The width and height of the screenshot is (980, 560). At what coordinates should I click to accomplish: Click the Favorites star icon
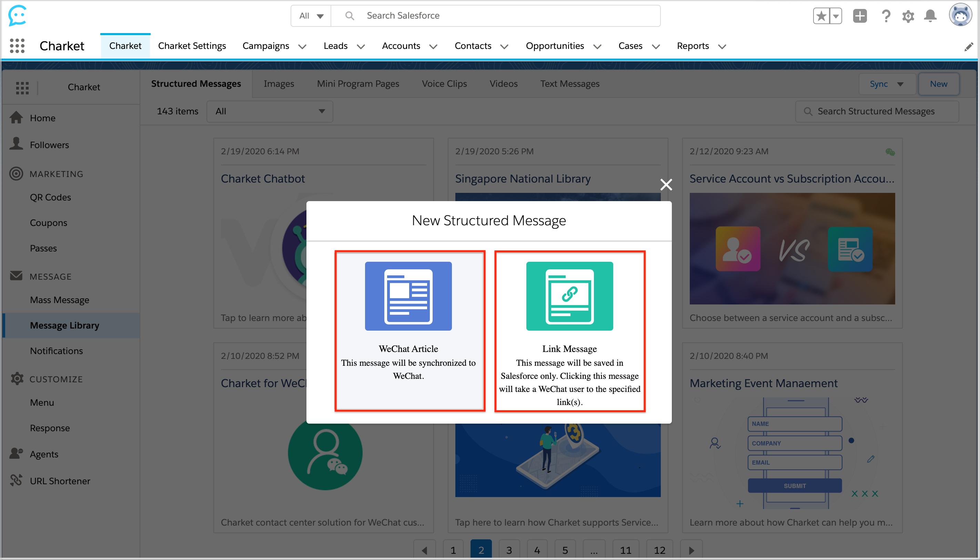pyautogui.click(x=821, y=16)
